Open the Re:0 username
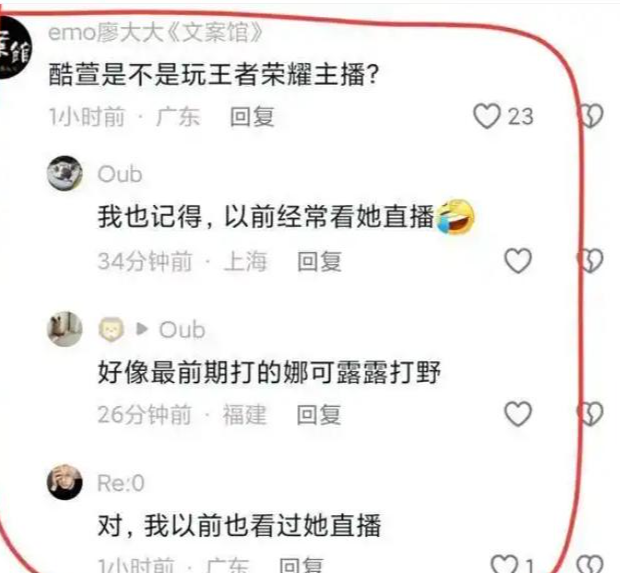620x573 pixels. 121,483
